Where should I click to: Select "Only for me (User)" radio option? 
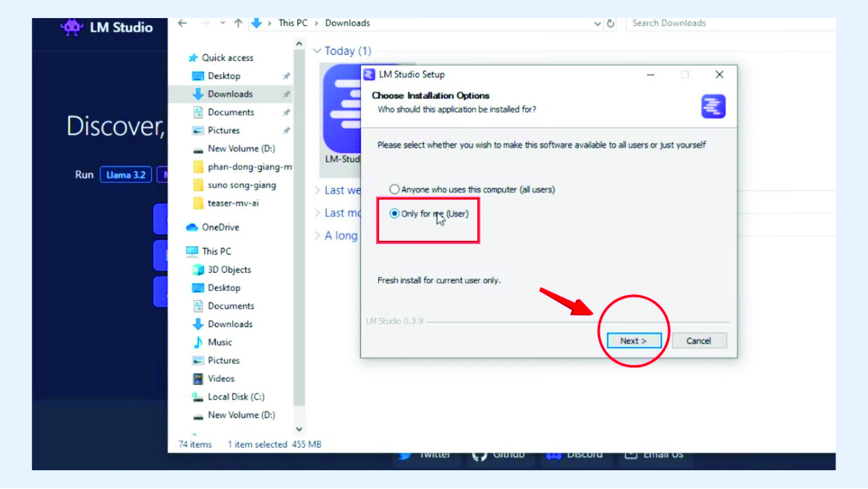coord(394,213)
